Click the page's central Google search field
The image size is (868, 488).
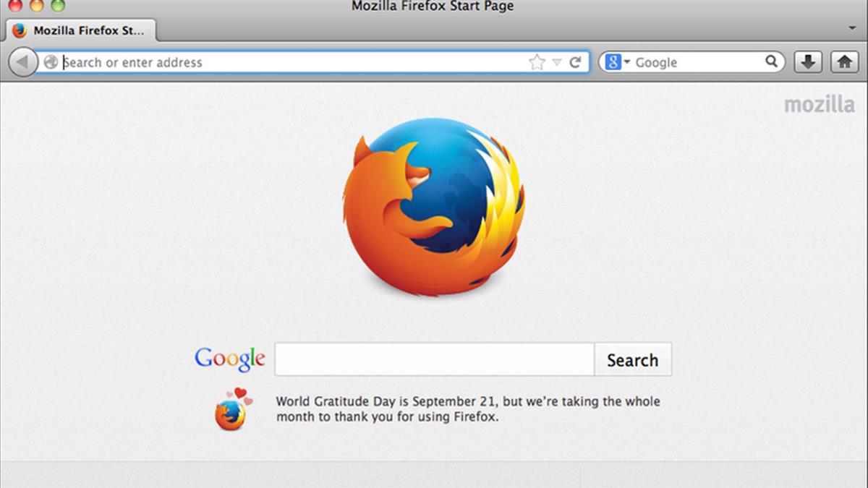pos(434,359)
